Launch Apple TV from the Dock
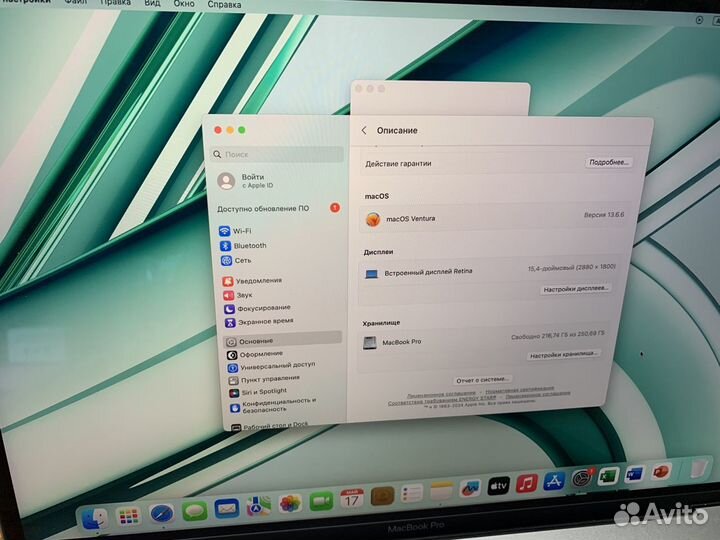Viewport: 720px width, 540px height. (499, 486)
